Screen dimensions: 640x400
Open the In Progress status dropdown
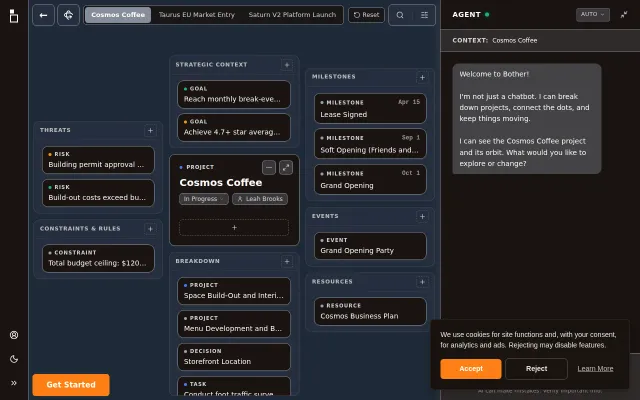click(x=204, y=199)
